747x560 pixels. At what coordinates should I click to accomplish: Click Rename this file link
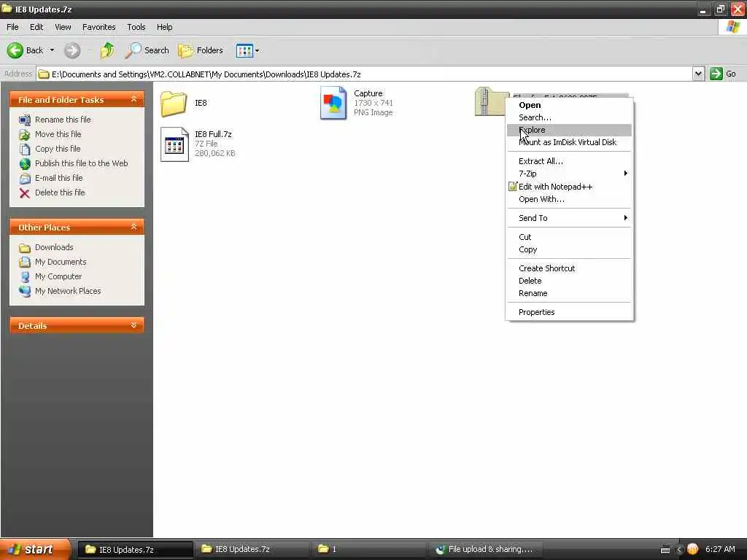(63, 120)
